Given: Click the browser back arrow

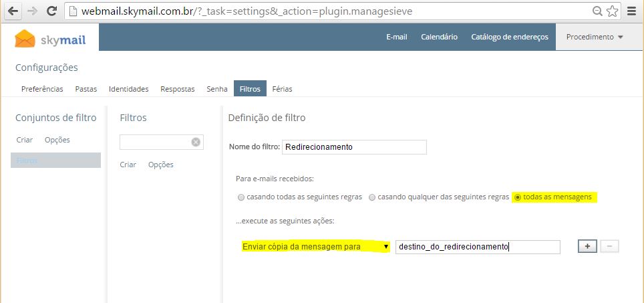Looking at the screenshot, I should [x=13, y=11].
